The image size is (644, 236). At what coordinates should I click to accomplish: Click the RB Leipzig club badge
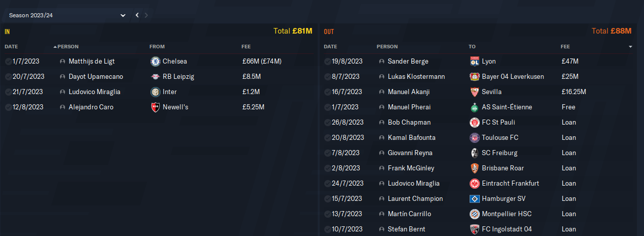coord(156,77)
